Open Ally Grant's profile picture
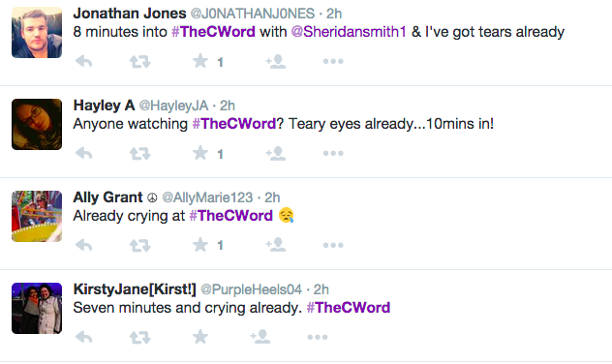This screenshot has width=612, height=364. click(37, 216)
